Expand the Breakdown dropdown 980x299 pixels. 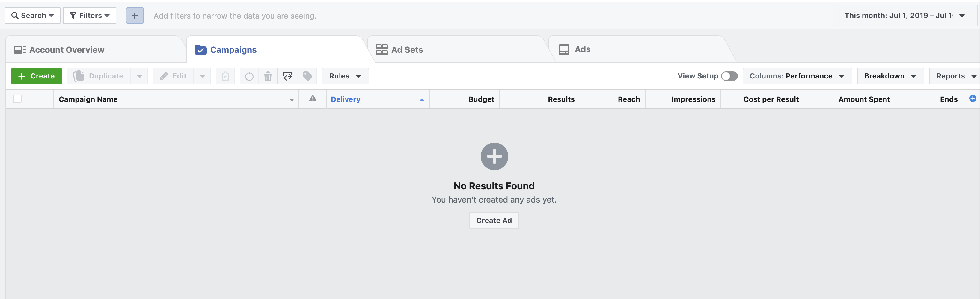pos(890,76)
